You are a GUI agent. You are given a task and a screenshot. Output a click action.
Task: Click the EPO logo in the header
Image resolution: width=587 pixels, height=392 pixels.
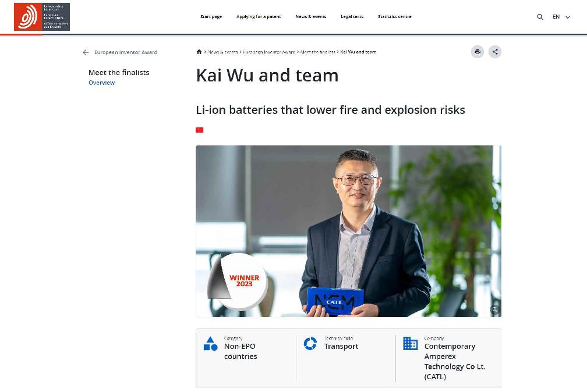click(x=42, y=17)
